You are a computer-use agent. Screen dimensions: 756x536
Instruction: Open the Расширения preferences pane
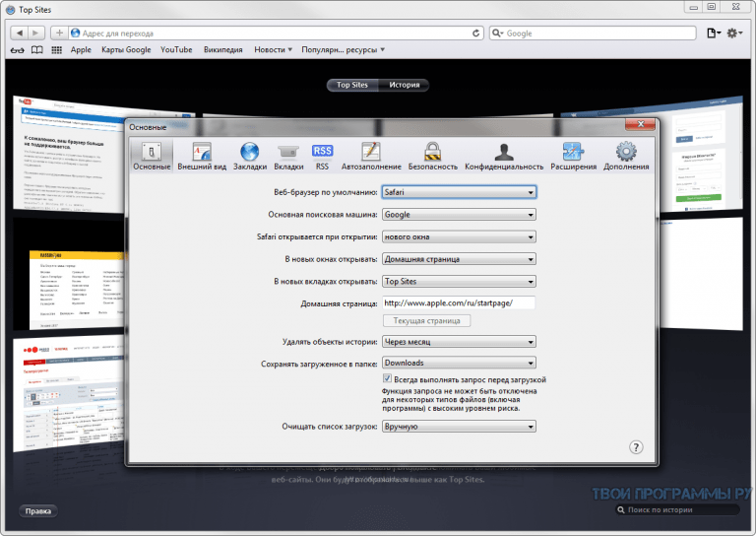[x=573, y=156]
